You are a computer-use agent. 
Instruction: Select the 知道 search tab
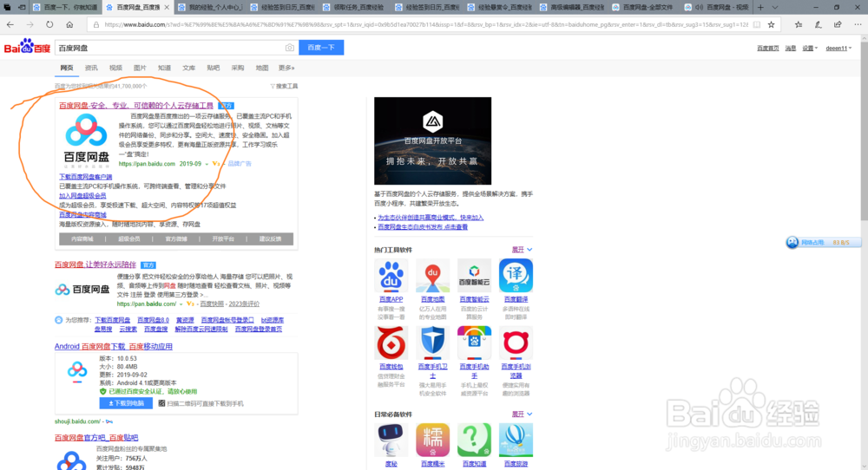pyautogui.click(x=164, y=68)
